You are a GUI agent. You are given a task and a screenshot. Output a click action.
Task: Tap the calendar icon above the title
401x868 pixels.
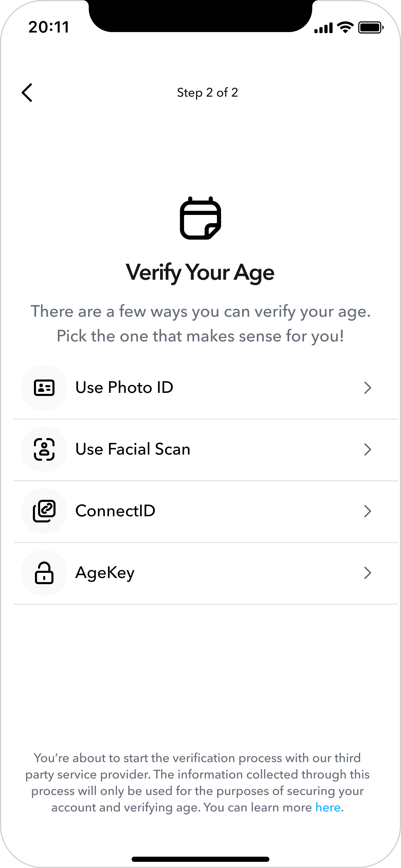[200, 218]
